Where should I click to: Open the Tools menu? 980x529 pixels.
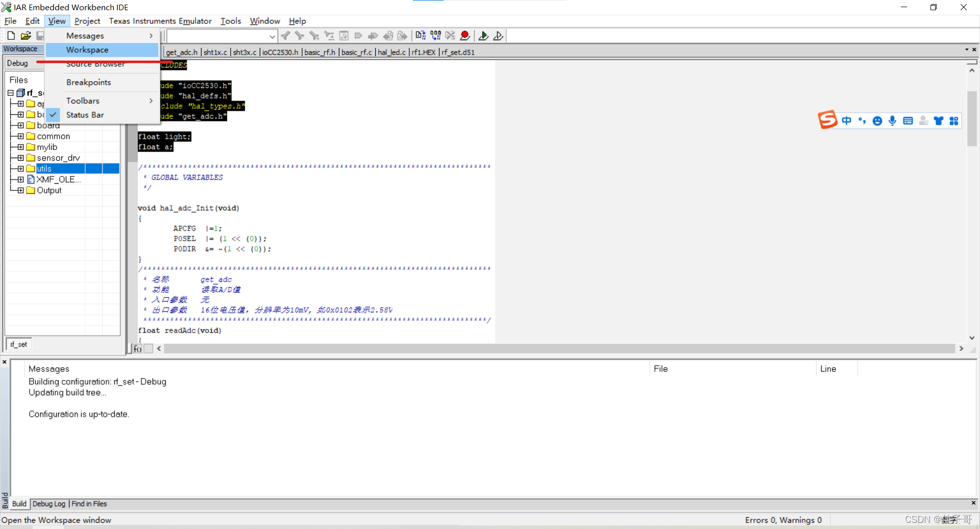click(x=231, y=21)
